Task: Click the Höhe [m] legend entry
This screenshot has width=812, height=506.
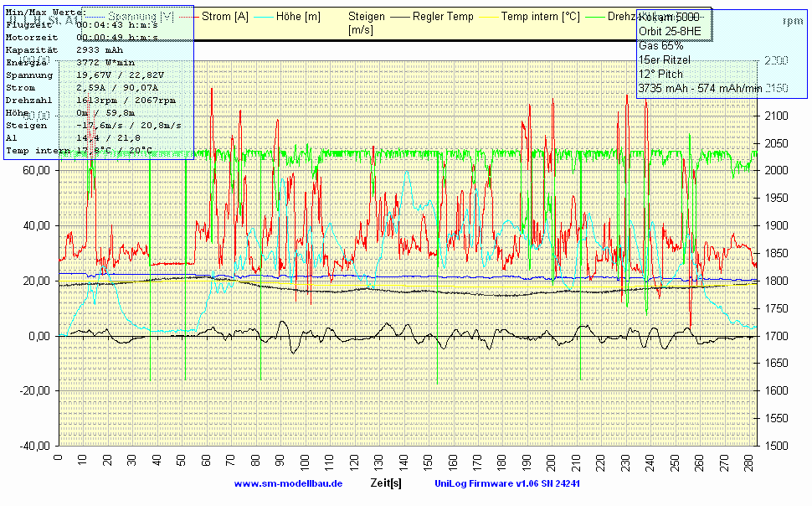Action: click(x=297, y=17)
